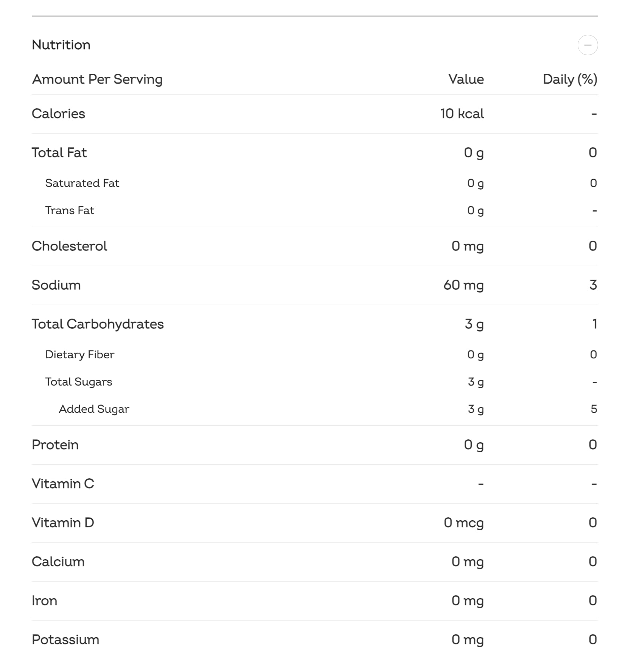628x672 pixels.
Task: Click the Cholesterol row label
Action: [70, 246]
